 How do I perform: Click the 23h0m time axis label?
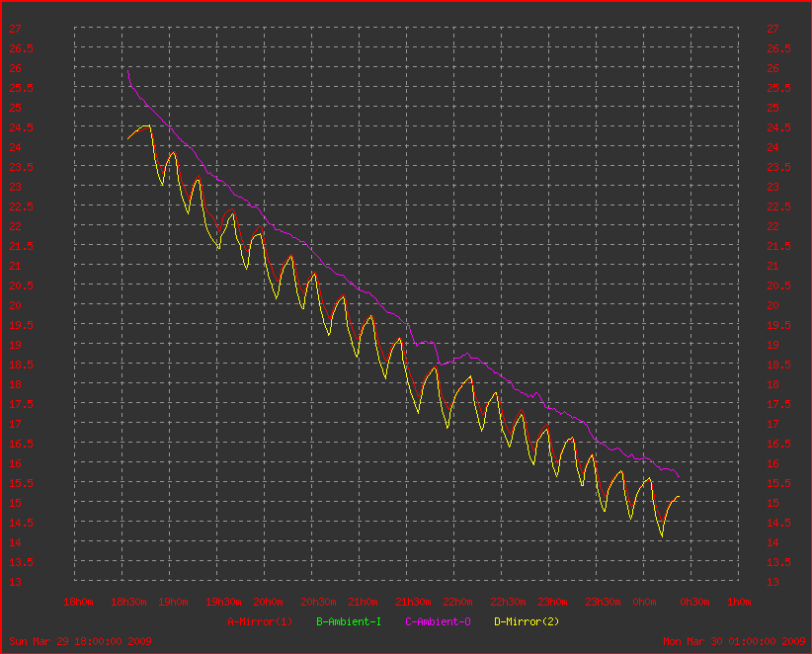point(552,602)
